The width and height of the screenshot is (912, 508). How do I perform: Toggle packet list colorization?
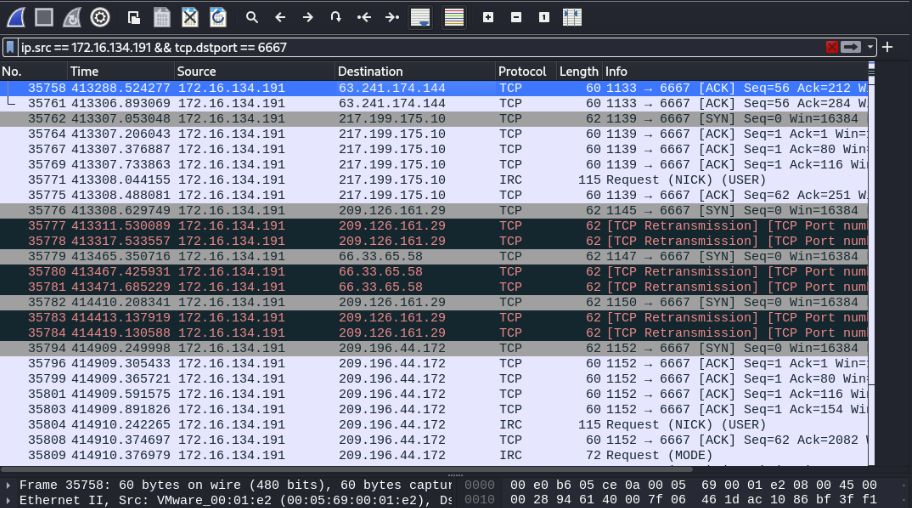(x=454, y=17)
